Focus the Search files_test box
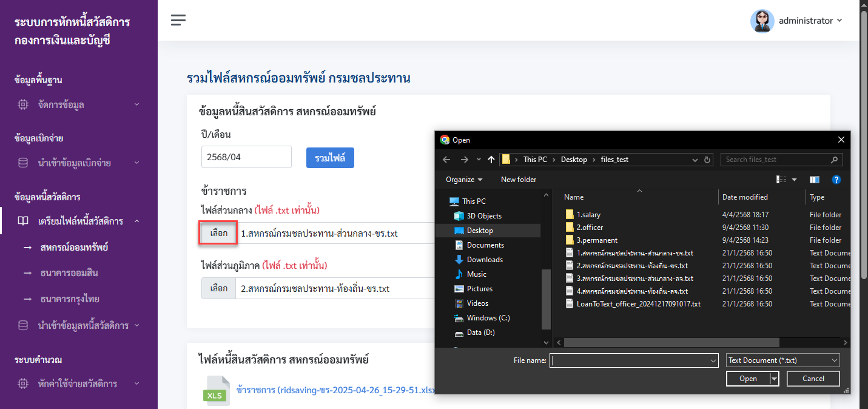The width and height of the screenshot is (868, 409). point(781,160)
